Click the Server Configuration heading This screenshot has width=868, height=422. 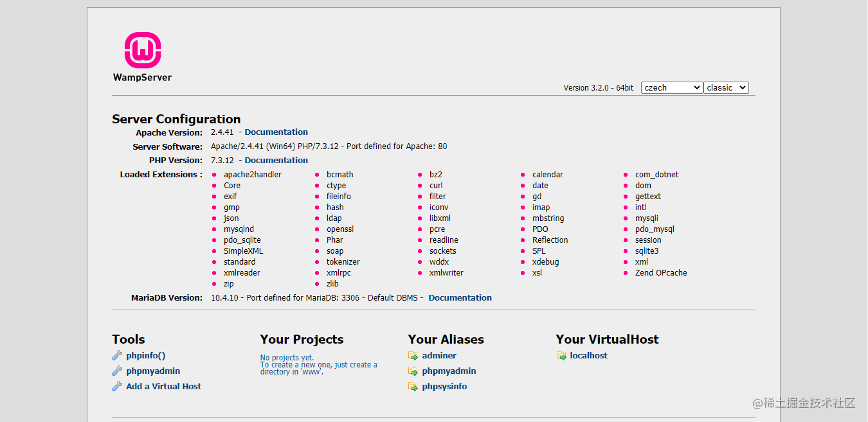pos(176,119)
